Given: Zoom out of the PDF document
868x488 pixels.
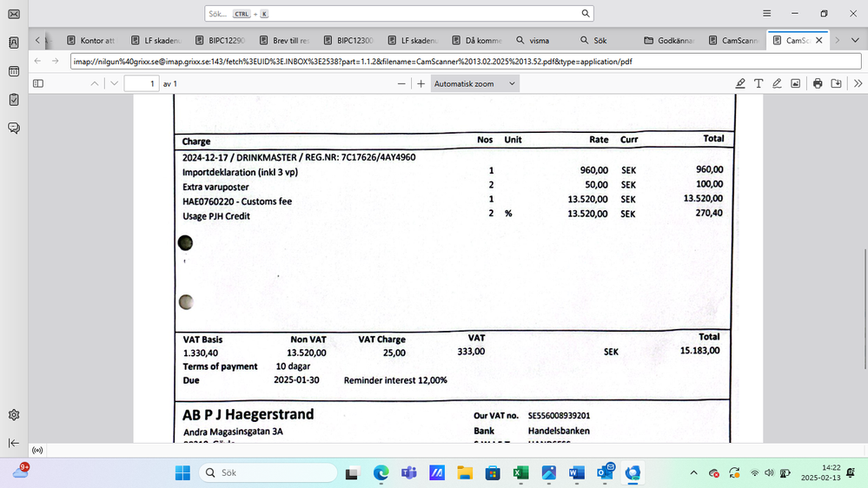Looking at the screenshot, I should (x=401, y=83).
